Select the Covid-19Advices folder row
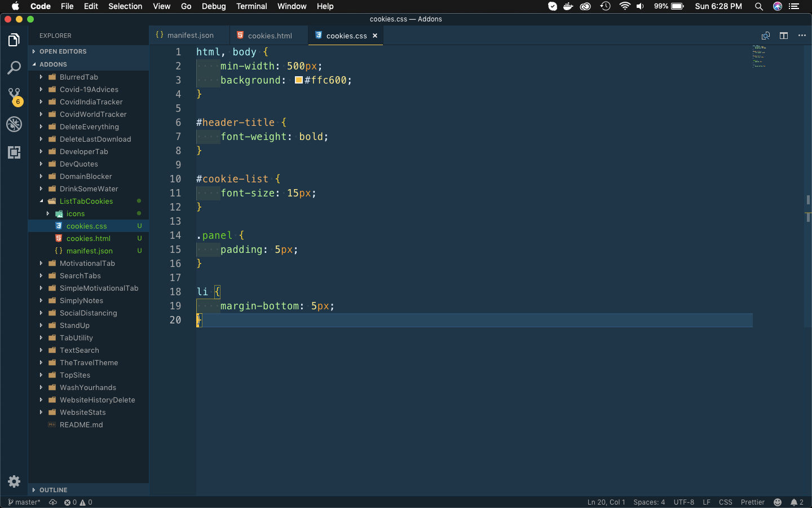This screenshot has width=812, height=508. pyautogui.click(x=89, y=89)
